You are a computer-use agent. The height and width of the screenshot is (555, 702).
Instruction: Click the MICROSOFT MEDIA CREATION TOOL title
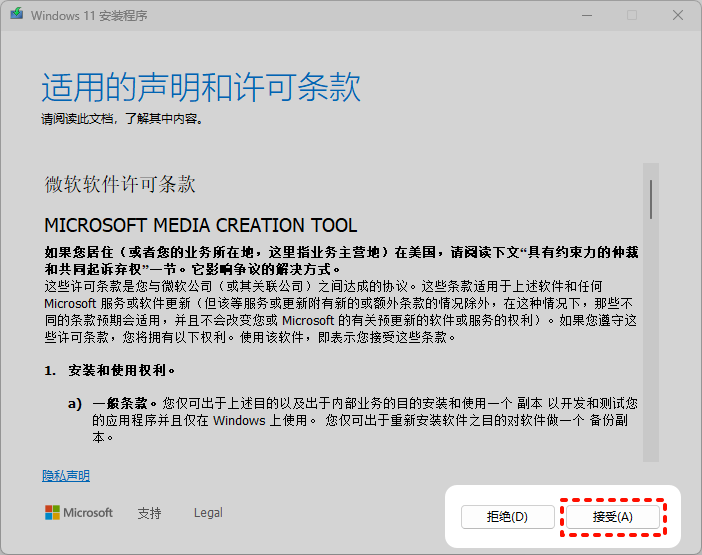click(201, 225)
